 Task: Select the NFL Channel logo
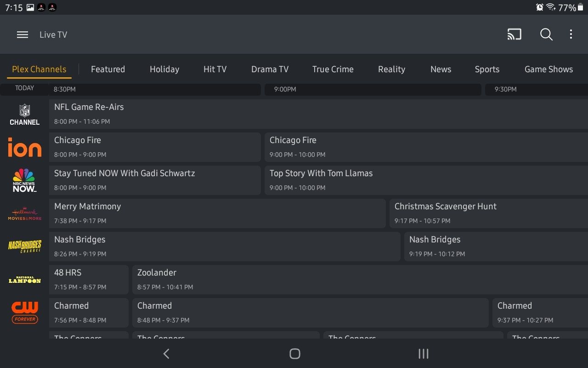[x=24, y=114]
